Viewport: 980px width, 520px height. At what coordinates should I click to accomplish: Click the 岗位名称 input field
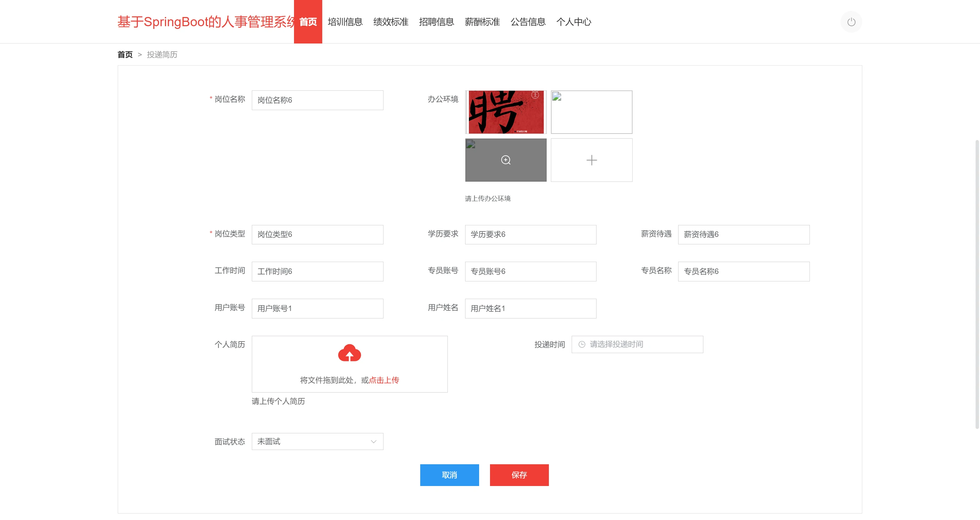tap(317, 100)
